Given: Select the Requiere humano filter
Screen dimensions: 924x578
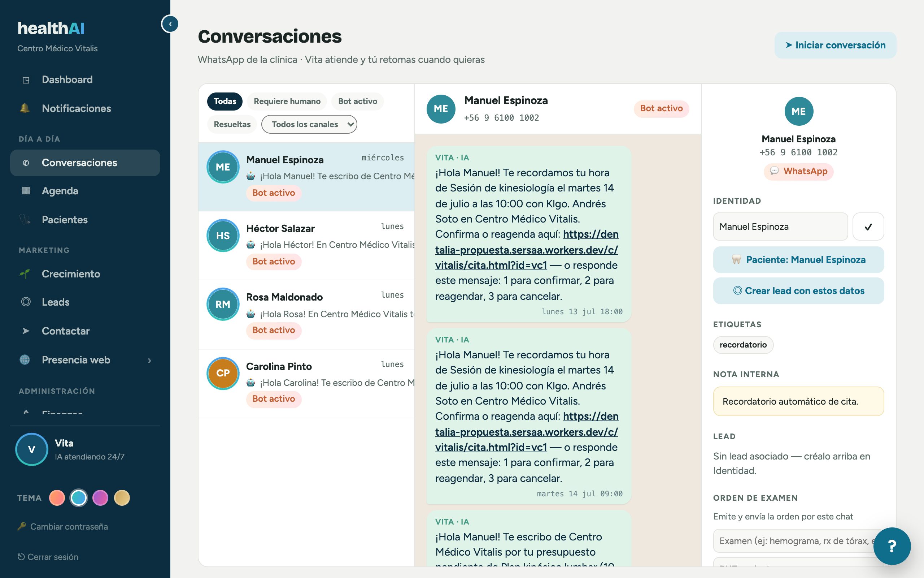Looking at the screenshot, I should tap(287, 101).
